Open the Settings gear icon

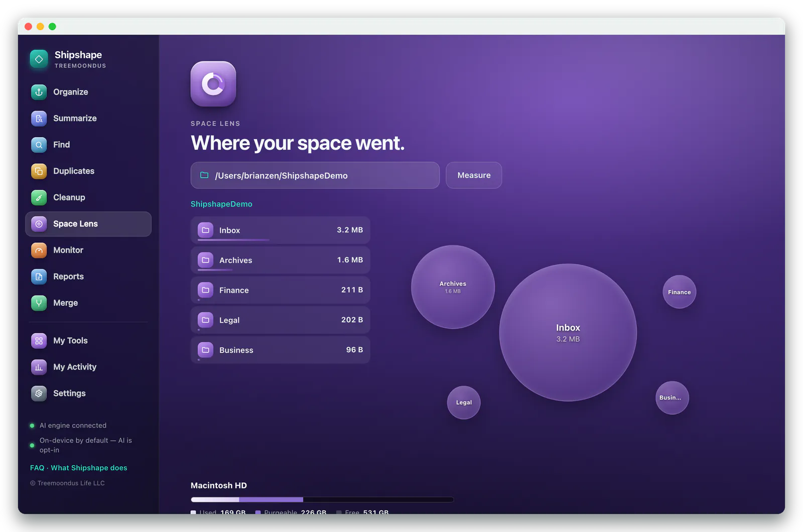tap(39, 393)
